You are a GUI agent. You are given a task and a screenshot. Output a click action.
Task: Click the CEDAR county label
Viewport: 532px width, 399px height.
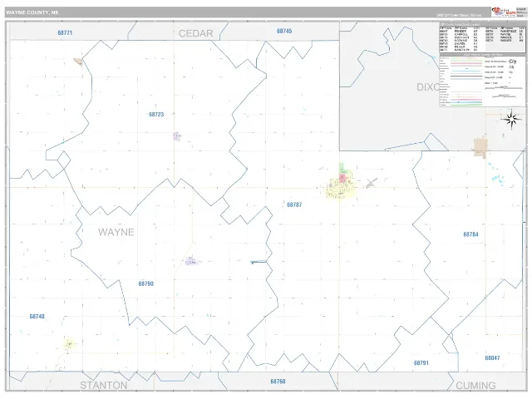(196, 33)
